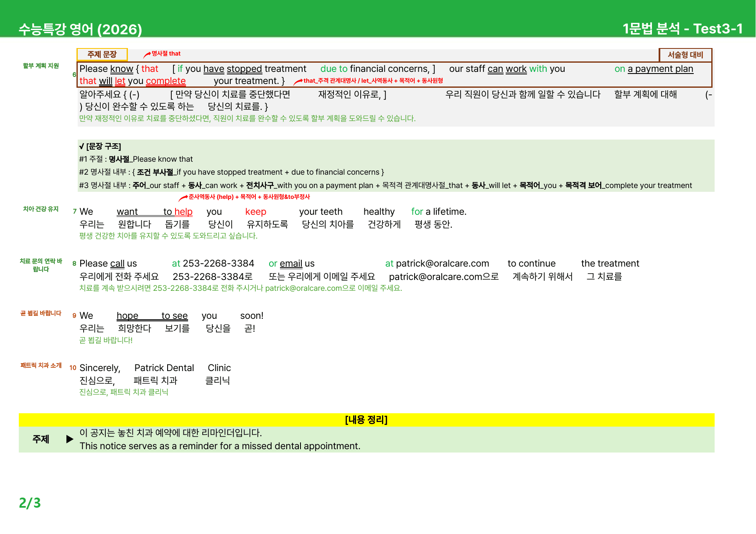756x534 pixels.
Task: Click the page number 2/3
Action: click(x=30, y=503)
